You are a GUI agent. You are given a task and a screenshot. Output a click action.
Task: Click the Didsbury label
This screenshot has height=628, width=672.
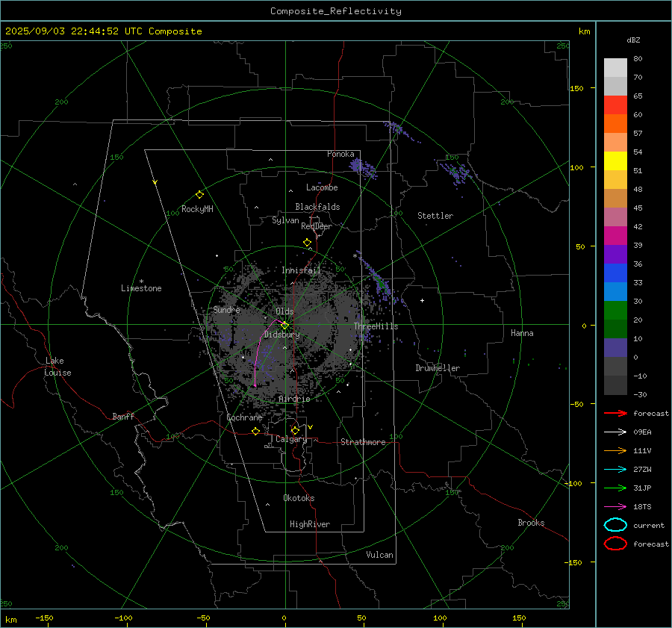(282, 335)
